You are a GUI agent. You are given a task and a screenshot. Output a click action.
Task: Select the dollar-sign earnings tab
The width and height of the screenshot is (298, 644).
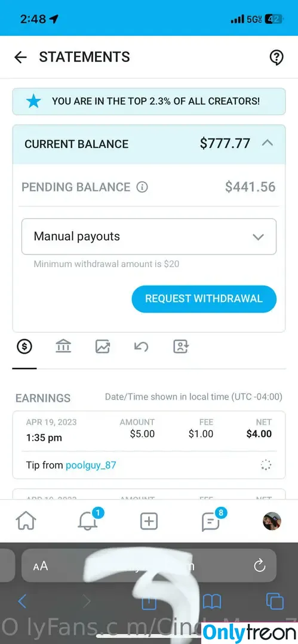pyautogui.click(x=24, y=346)
